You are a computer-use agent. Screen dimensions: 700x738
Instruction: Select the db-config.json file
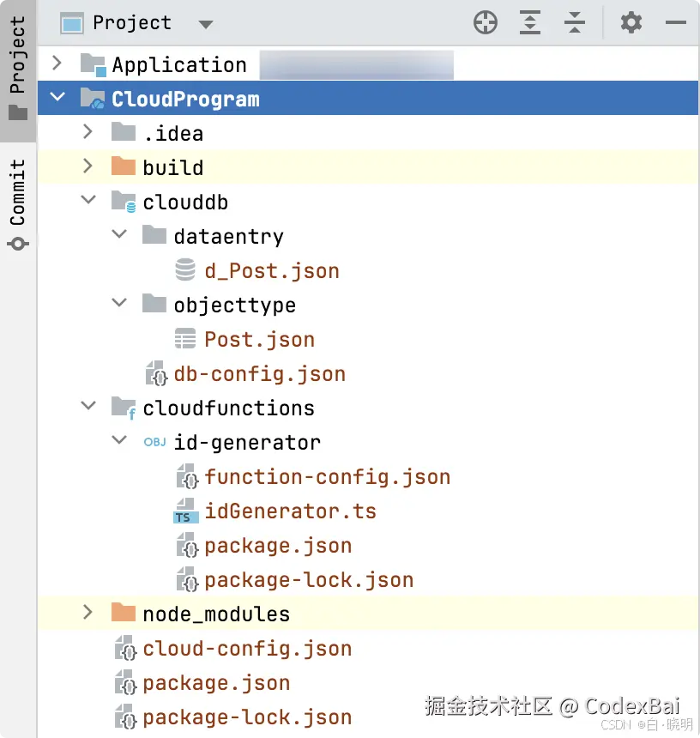260,374
